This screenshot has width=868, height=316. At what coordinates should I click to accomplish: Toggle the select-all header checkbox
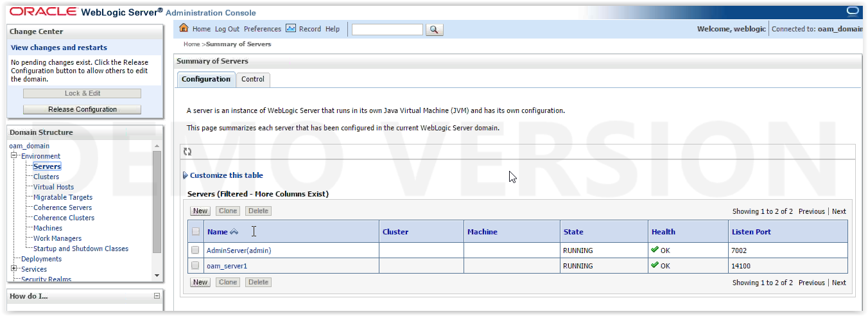(x=196, y=232)
